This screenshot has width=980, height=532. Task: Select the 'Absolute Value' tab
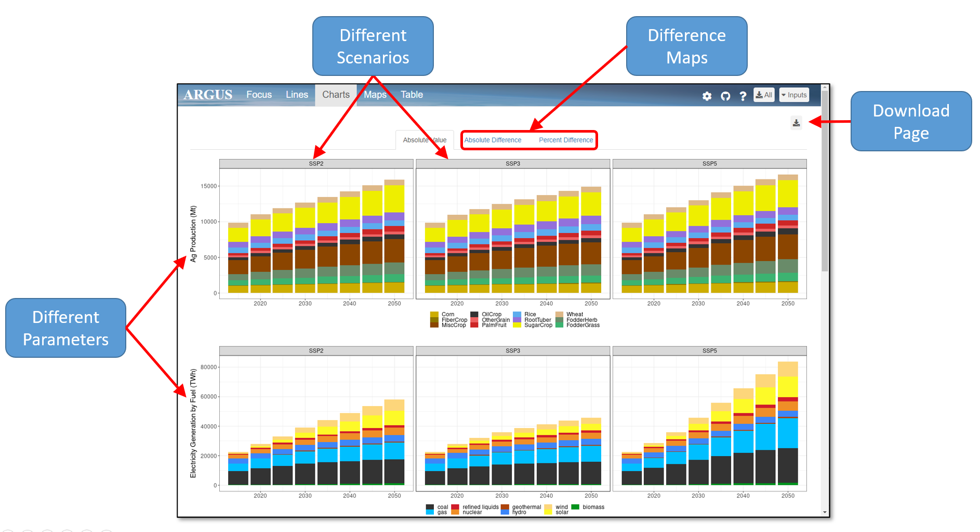point(425,140)
